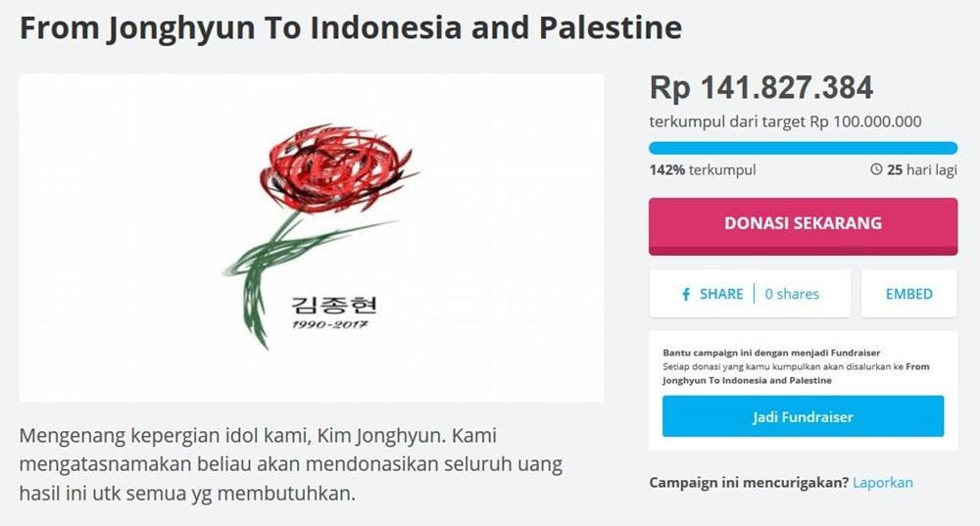Click the Jadi Fundraiser button
The image size is (980, 526).
coord(803,417)
